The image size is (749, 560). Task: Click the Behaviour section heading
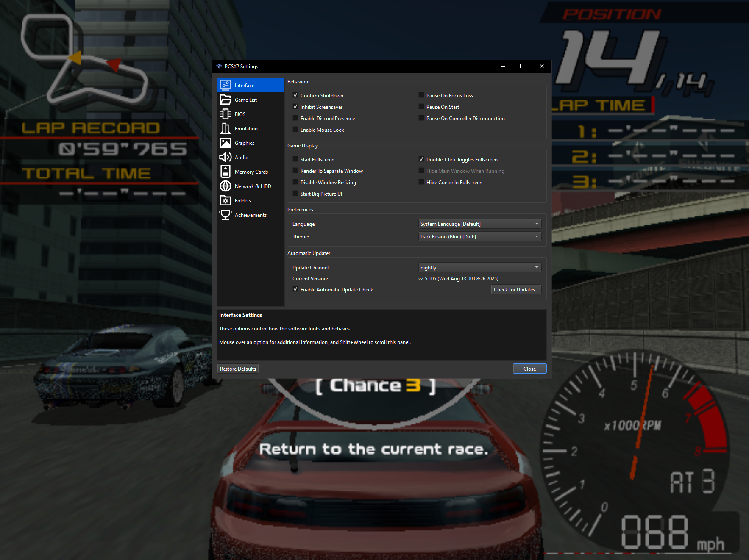pyautogui.click(x=298, y=82)
